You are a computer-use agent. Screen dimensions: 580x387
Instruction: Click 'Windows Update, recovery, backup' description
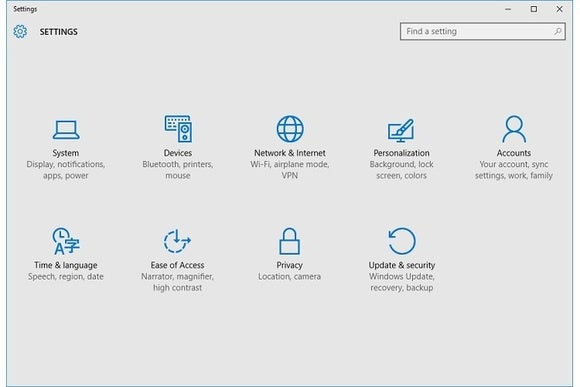pyautogui.click(x=402, y=282)
